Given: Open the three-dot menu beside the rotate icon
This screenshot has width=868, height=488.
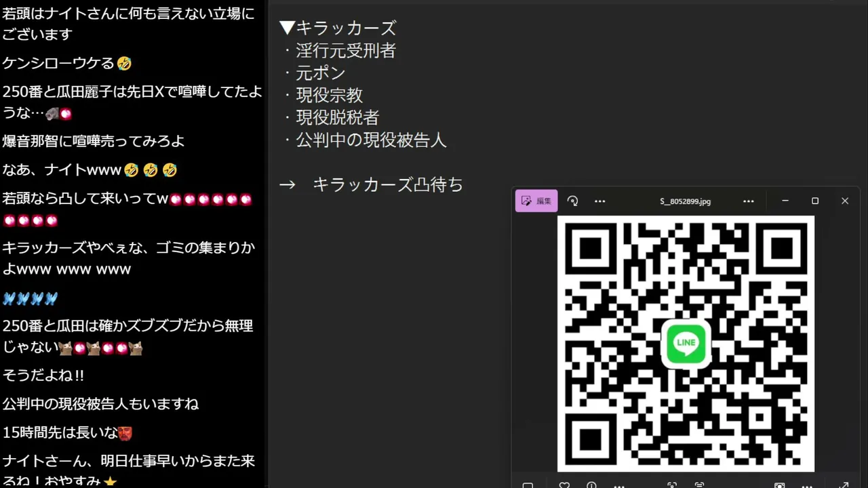Looking at the screenshot, I should (599, 201).
